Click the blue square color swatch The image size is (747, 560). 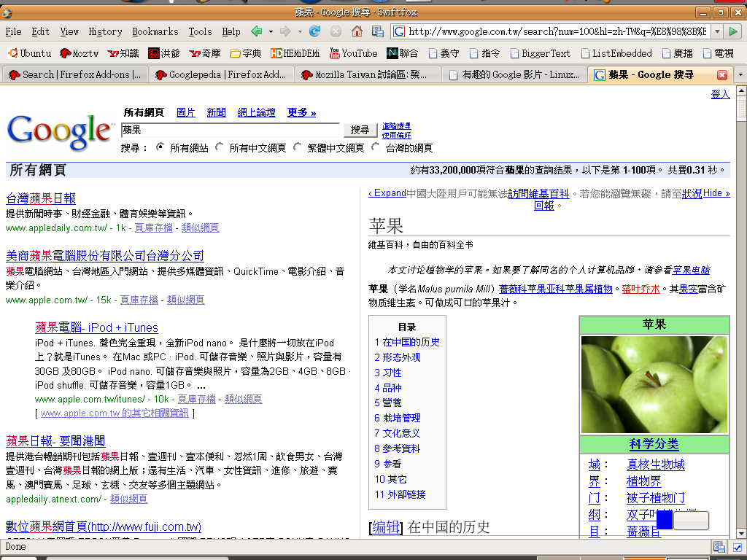(664, 520)
